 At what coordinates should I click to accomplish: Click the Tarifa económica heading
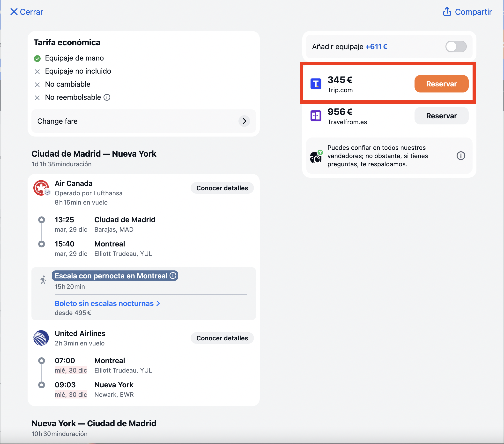click(67, 42)
